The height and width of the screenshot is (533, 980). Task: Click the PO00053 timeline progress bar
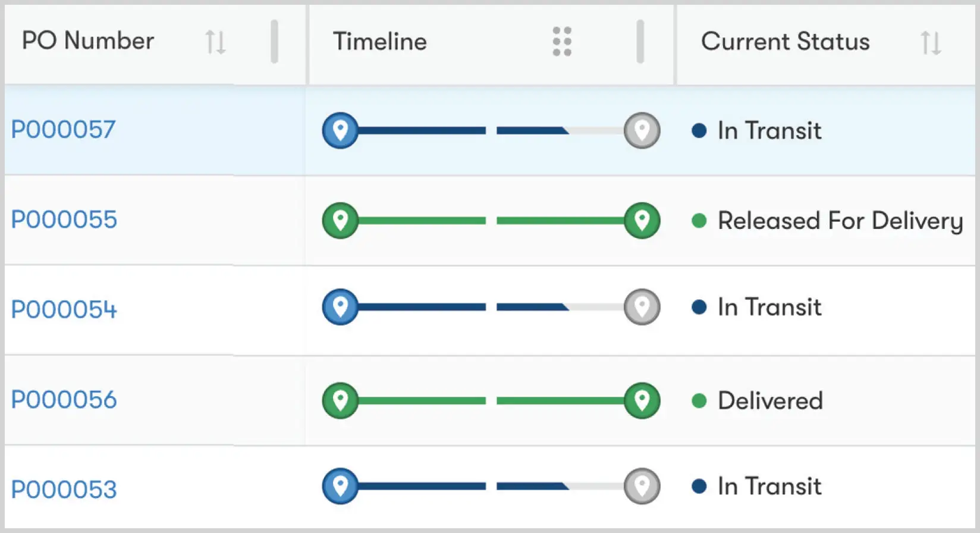coord(491,486)
